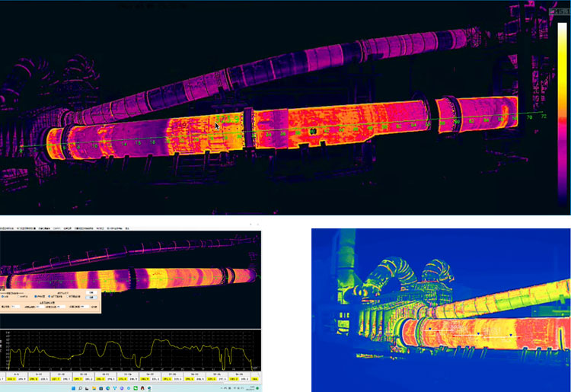Open taskbar Search magnifier icon
571x392 pixels.
point(81,388)
